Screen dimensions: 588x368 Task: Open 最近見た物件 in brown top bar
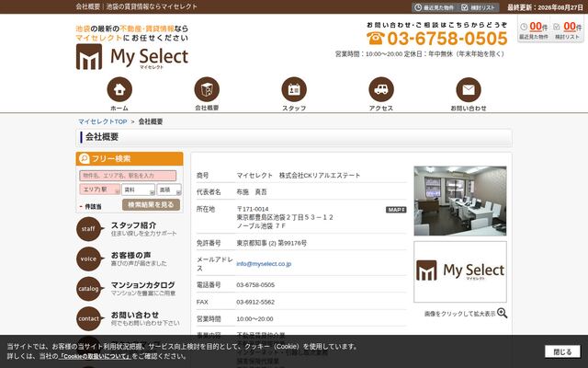tap(434, 7)
